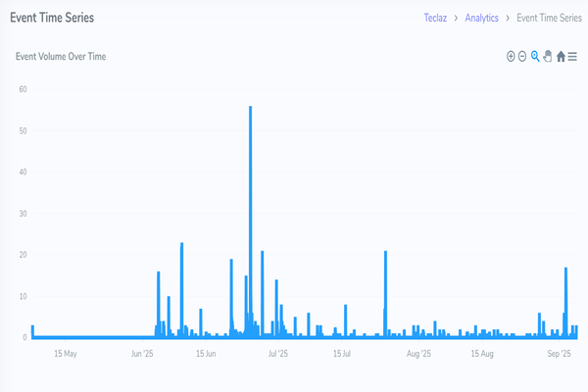588x392 pixels.
Task: Reset chart zoom with the home icon
Action: pos(561,56)
